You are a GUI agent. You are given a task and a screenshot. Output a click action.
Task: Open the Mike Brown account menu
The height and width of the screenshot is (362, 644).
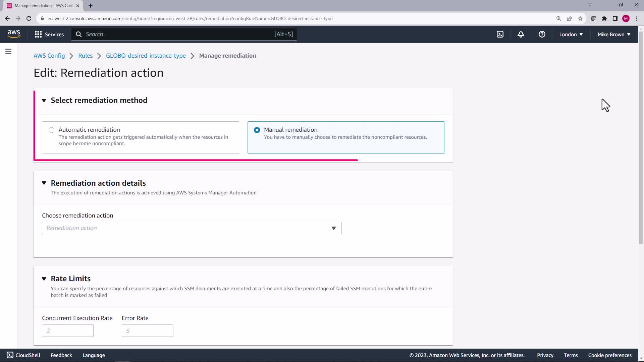pyautogui.click(x=613, y=34)
